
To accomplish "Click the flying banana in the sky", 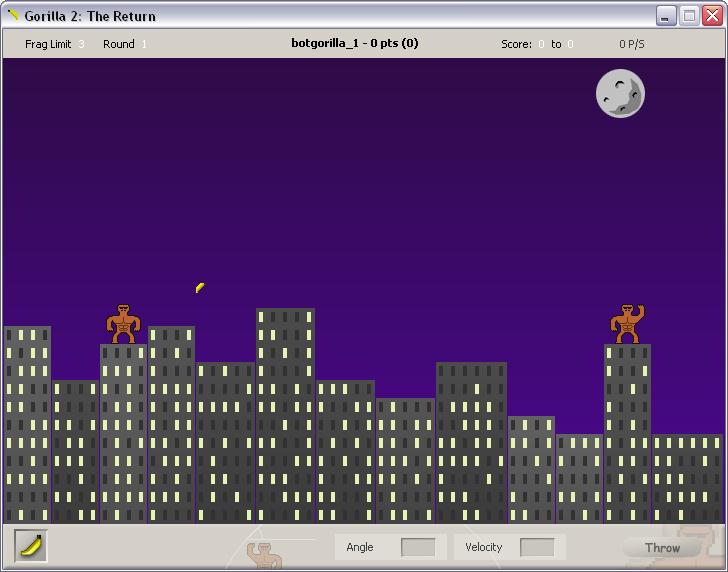I will coord(200,287).
